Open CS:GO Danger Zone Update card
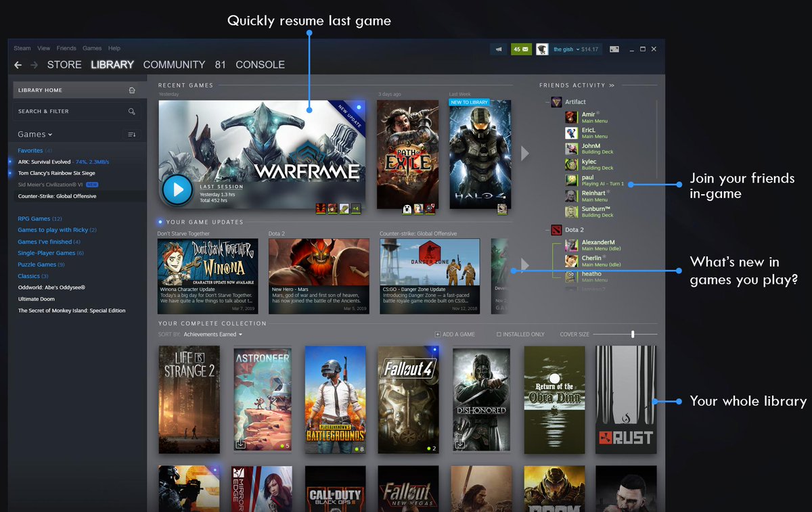The height and width of the screenshot is (512, 812). [x=430, y=276]
